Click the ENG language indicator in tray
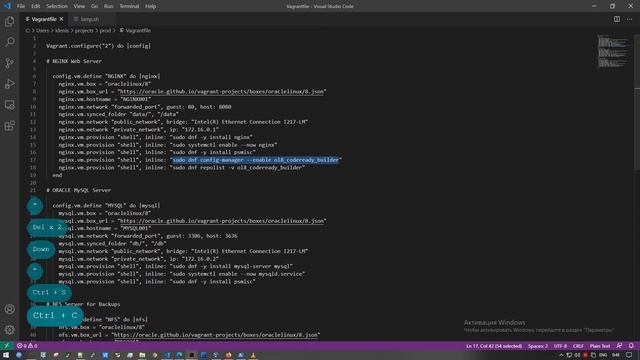 click(603, 355)
